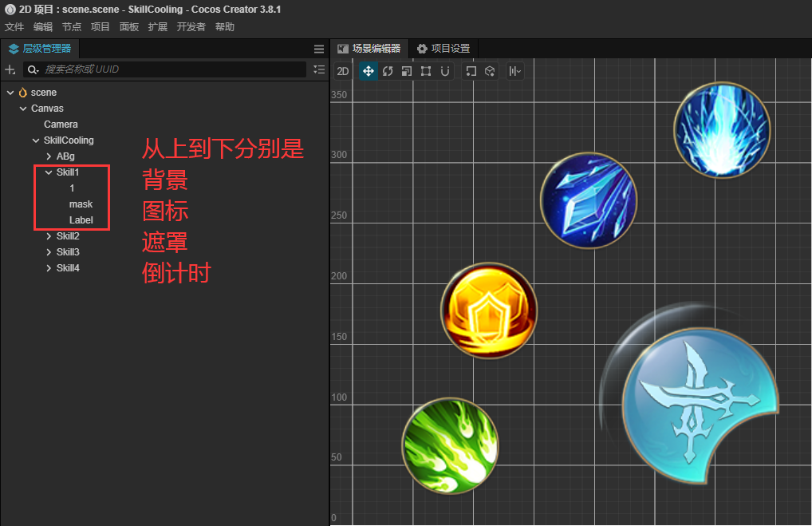Open the 编辑 menu
Viewport: 812px width, 526px height.
(x=43, y=27)
